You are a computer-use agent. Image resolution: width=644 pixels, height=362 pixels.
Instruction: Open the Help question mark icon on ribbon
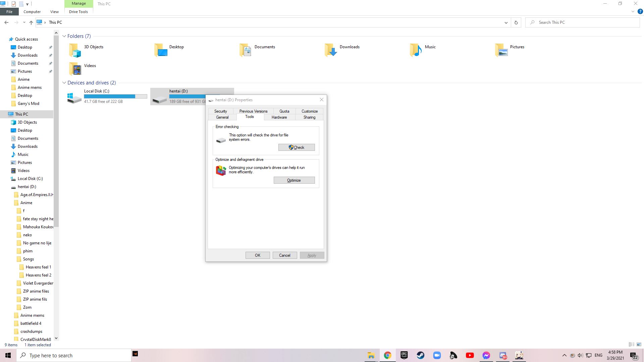640,11
